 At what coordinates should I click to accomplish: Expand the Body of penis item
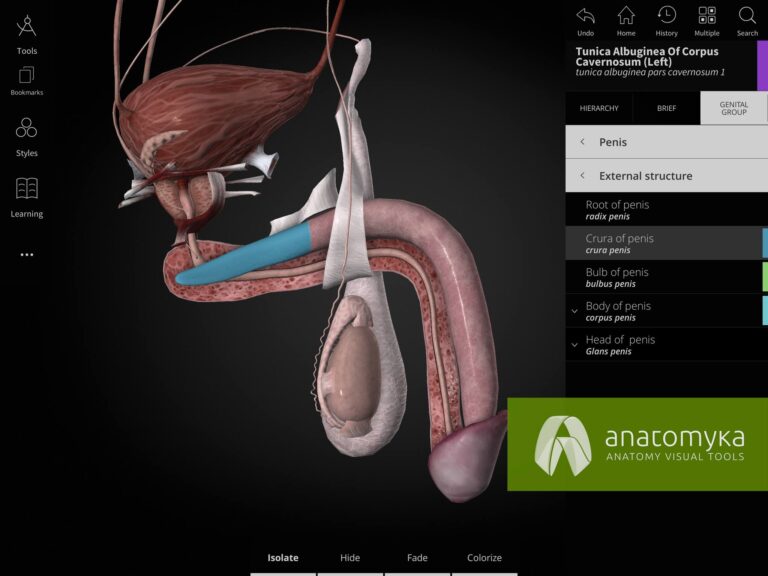tap(574, 311)
